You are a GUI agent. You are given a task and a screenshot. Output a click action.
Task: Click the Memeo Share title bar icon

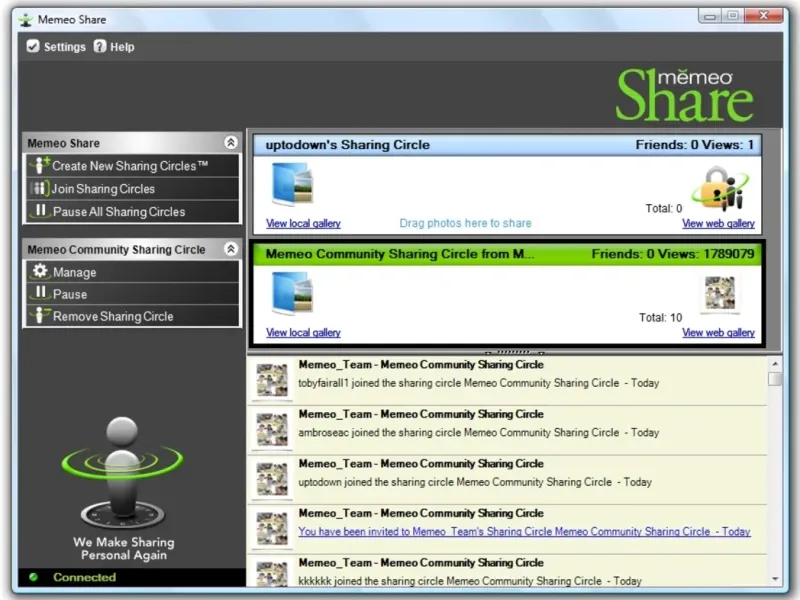[x=26, y=20]
